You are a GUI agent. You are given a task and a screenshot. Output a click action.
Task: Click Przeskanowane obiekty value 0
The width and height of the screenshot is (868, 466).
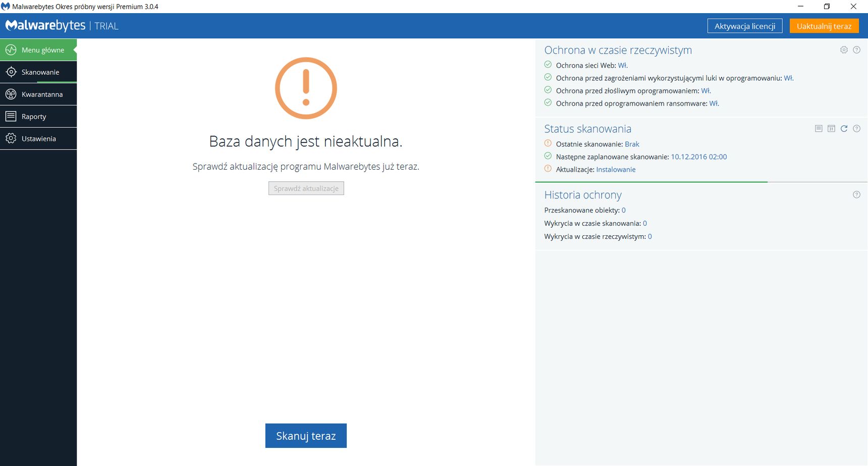[x=624, y=211]
